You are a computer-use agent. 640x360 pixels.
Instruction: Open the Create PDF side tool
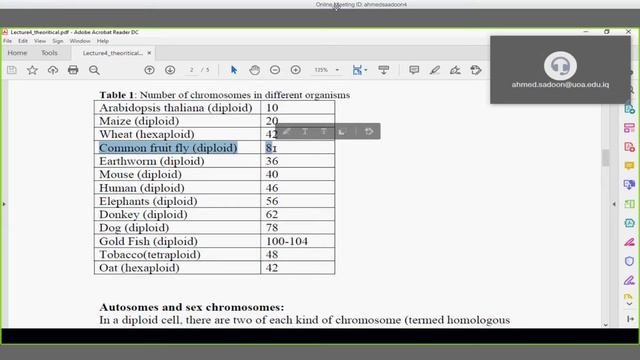pos(629,147)
